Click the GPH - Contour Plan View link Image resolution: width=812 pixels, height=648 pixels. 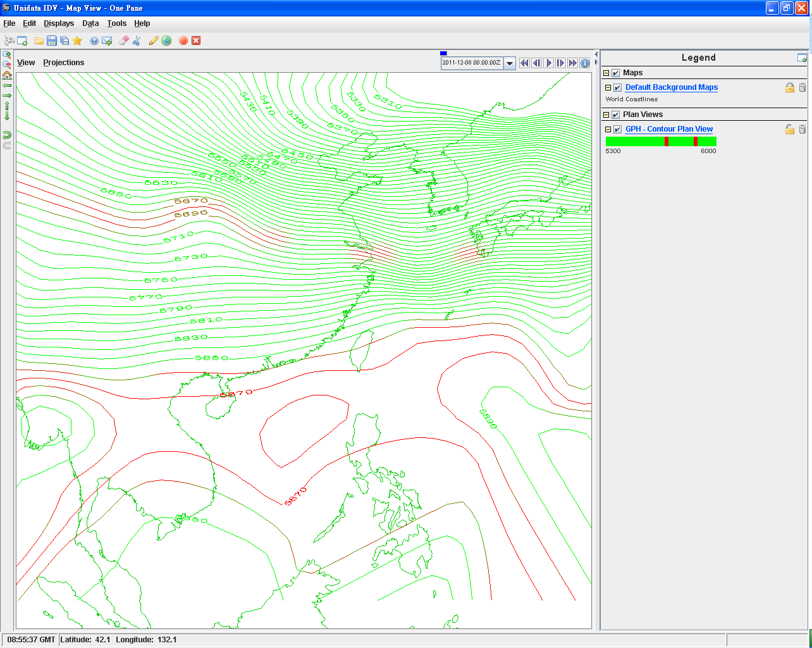point(668,129)
